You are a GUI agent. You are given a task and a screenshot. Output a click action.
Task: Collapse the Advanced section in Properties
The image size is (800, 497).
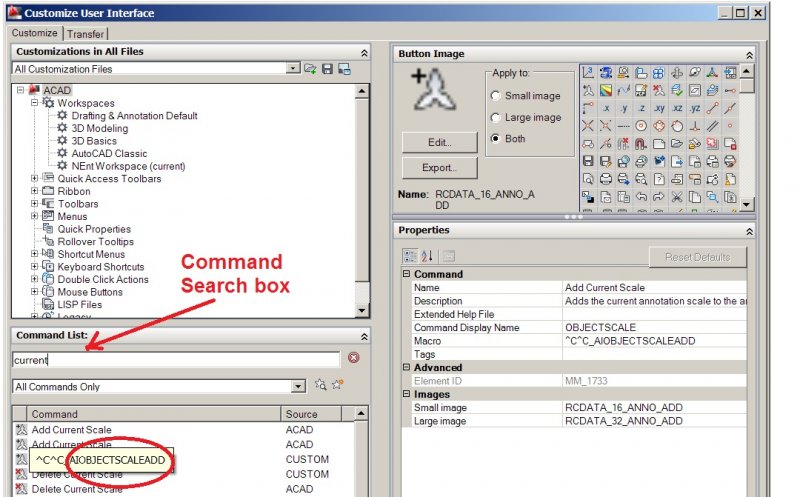point(407,367)
